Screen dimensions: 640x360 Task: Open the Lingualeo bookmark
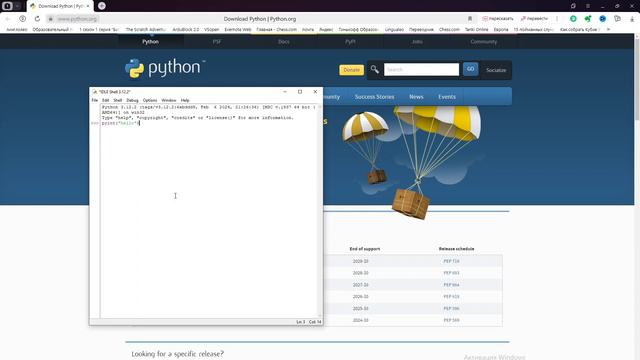(x=394, y=29)
